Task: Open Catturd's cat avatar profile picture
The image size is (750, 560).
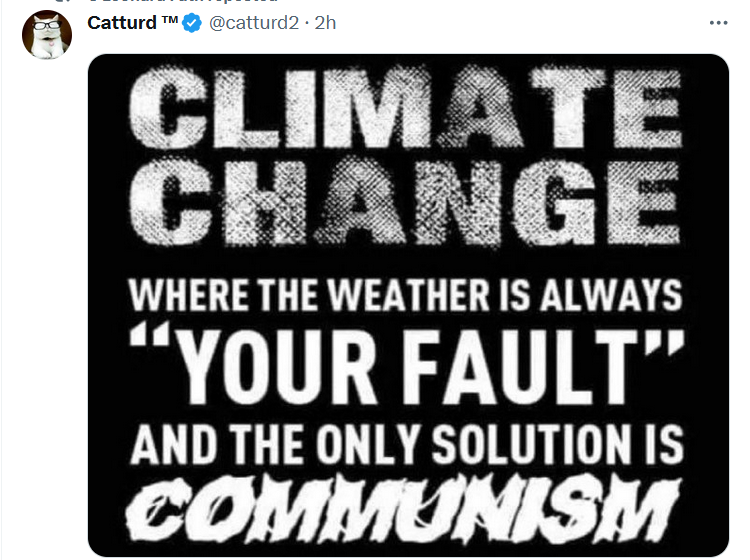Action: 47,34
